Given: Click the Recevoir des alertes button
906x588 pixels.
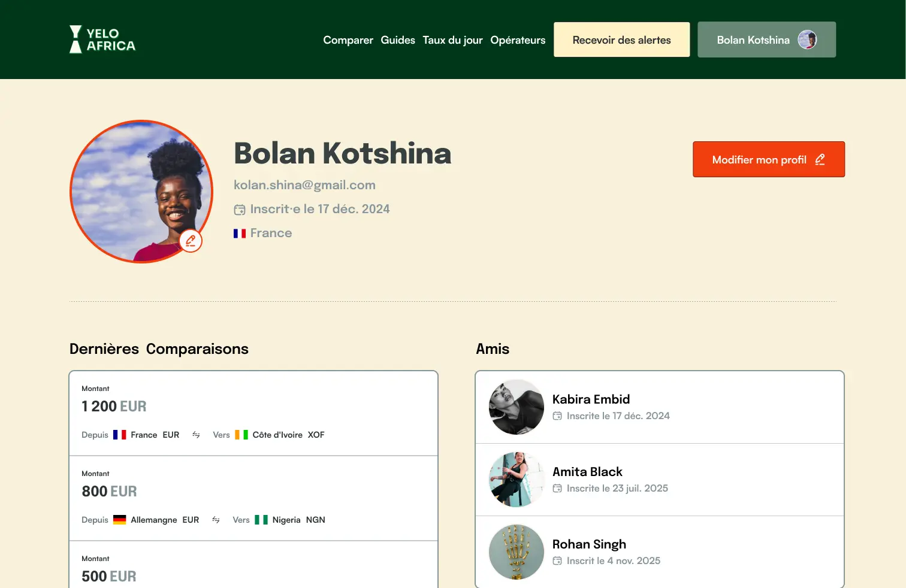Looking at the screenshot, I should (x=621, y=40).
